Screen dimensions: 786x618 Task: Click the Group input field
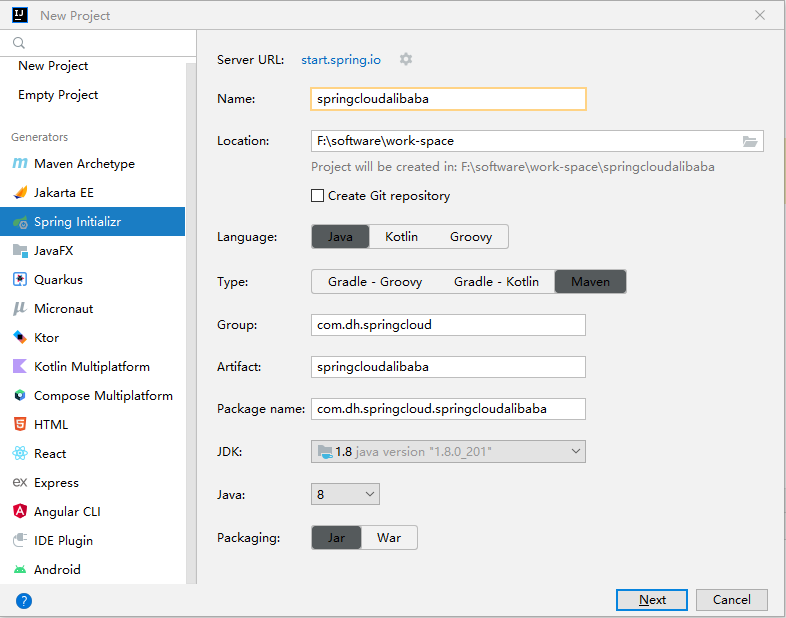448,325
